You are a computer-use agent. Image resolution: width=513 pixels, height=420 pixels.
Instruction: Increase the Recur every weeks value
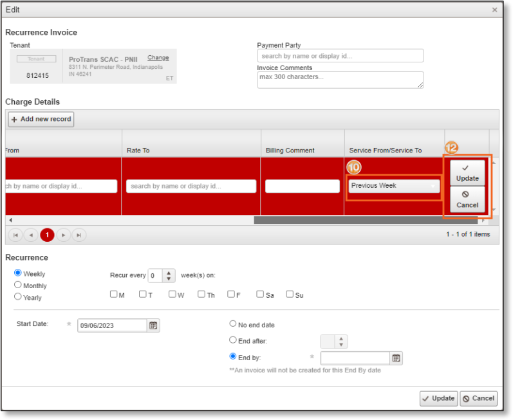(170, 273)
